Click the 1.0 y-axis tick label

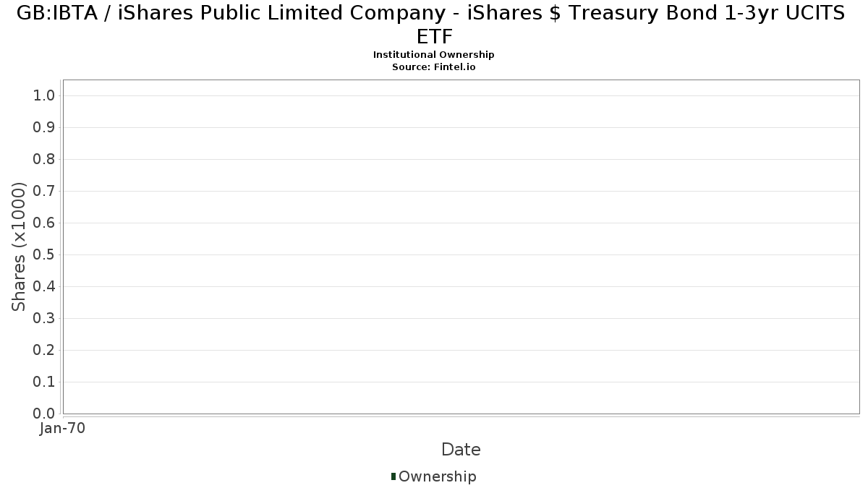click(x=45, y=96)
